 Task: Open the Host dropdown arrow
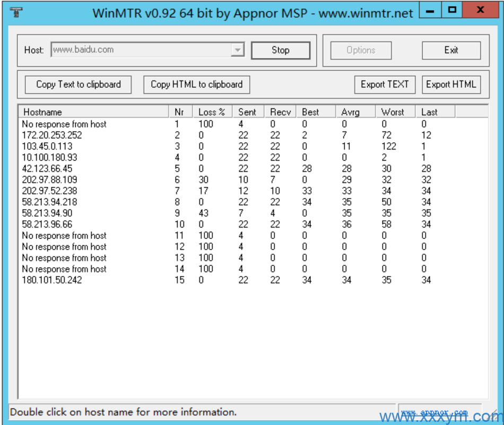pos(238,50)
